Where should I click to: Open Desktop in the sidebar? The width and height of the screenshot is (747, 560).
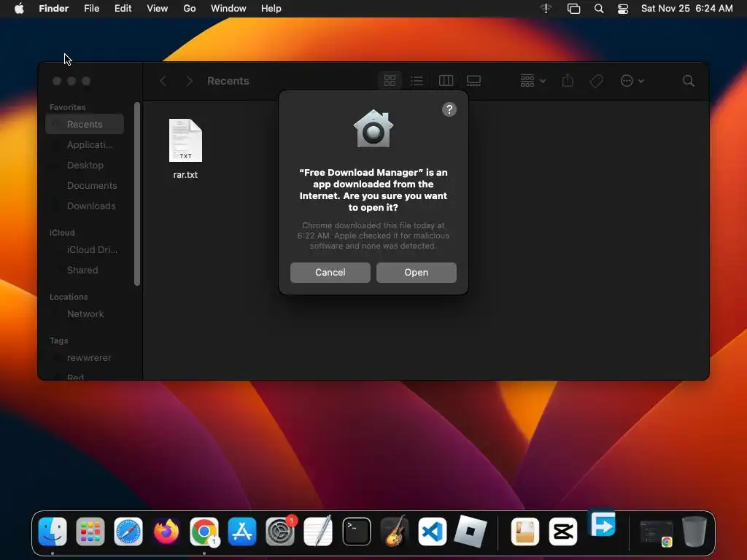click(85, 166)
